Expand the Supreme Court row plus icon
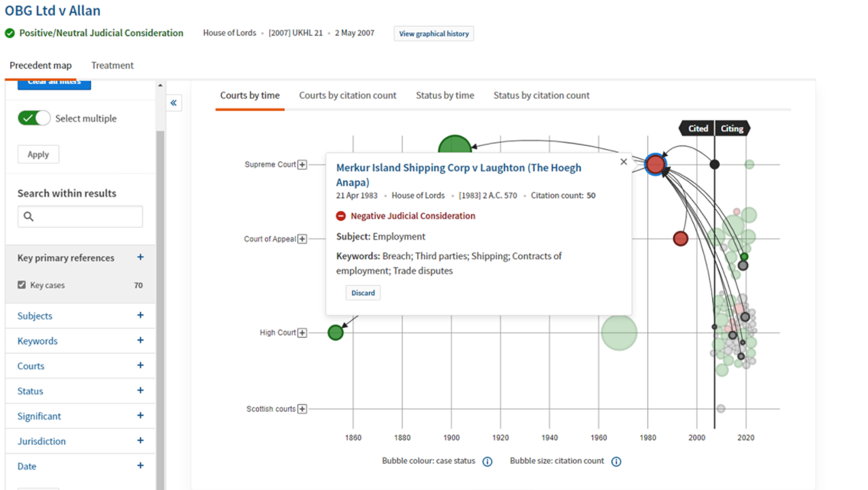Screen dimensions: 868x490 pos(302,165)
